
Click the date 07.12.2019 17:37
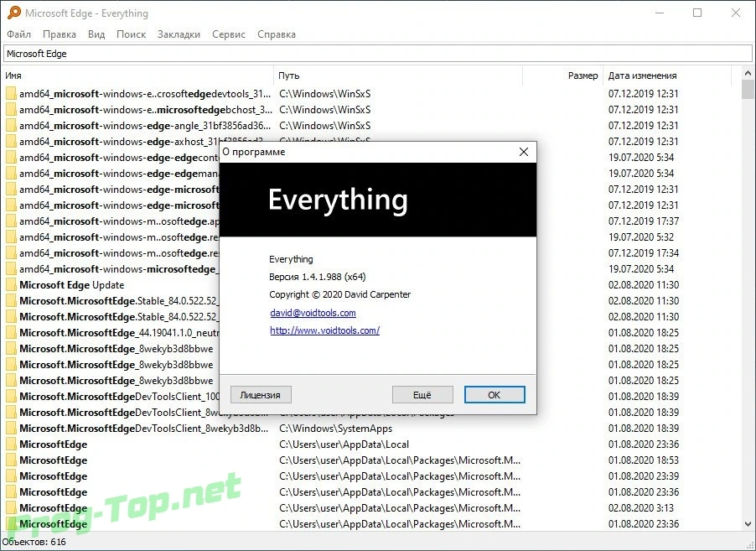pyautogui.click(x=644, y=221)
